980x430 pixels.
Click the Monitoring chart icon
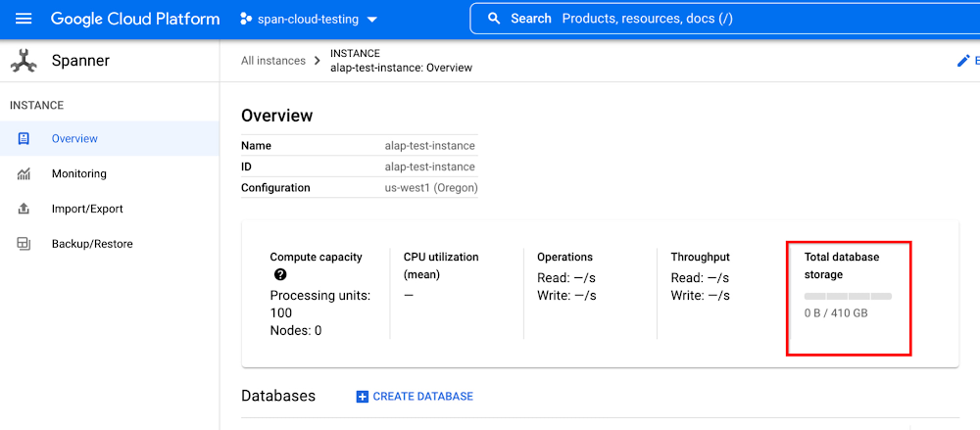(x=24, y=174)
